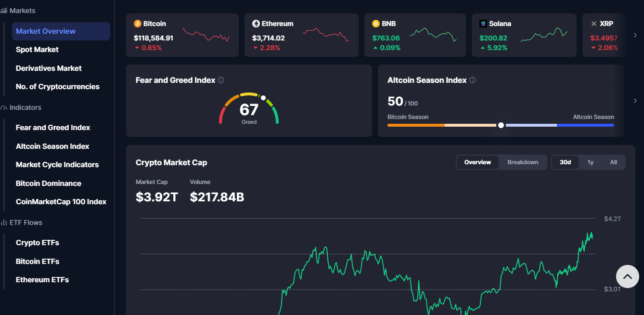
Task: Set chart range to All
Action: click(x=613, y=162)
